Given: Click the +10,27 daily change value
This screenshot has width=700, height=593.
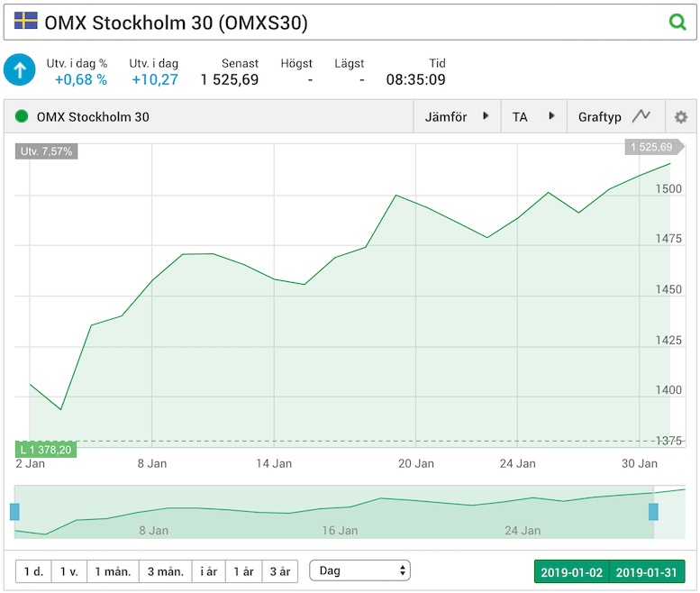Looking at the screenshot, I should (155, 80).
